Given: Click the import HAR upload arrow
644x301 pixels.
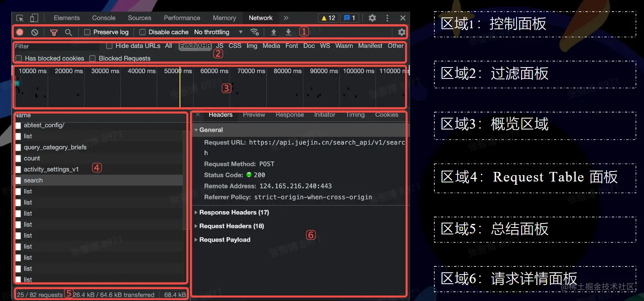Looking at the screenshot, I should tap(274, 32).
